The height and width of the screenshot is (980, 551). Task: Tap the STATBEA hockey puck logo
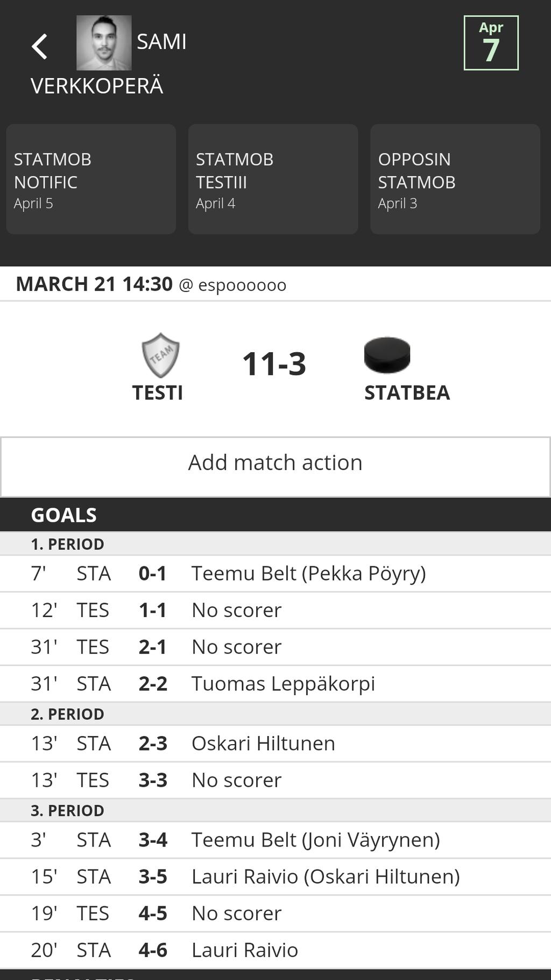pyautogui.click(x=387, y=355)
